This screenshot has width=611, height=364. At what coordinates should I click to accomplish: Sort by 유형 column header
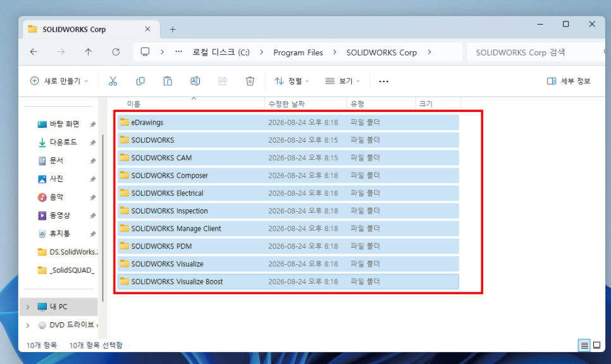[x=381, y=104]
